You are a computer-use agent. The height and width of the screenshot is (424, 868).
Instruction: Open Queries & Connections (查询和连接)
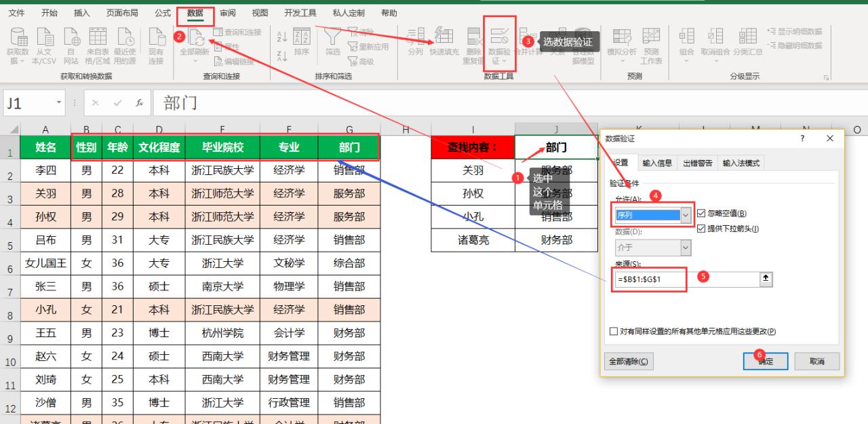click(x=237, y=32)
